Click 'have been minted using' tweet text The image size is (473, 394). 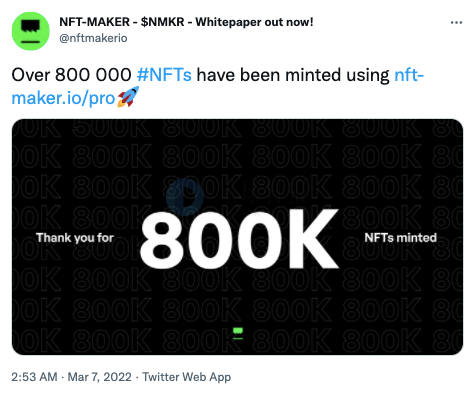(x=293, y=75)
